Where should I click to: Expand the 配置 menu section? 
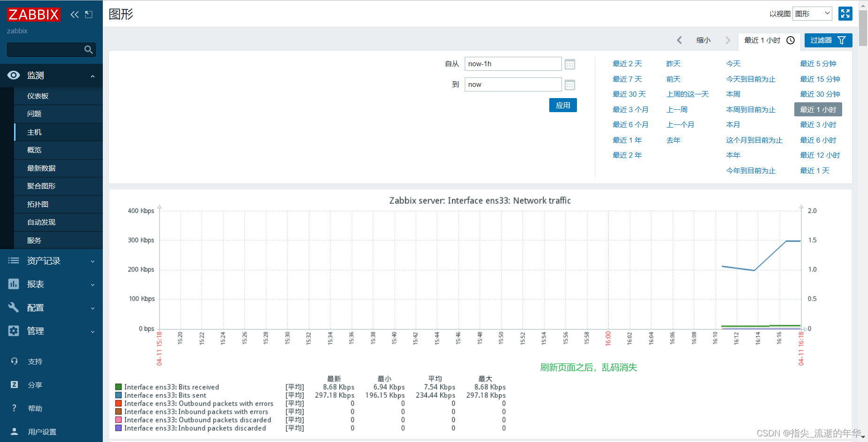tap(92, 308)
